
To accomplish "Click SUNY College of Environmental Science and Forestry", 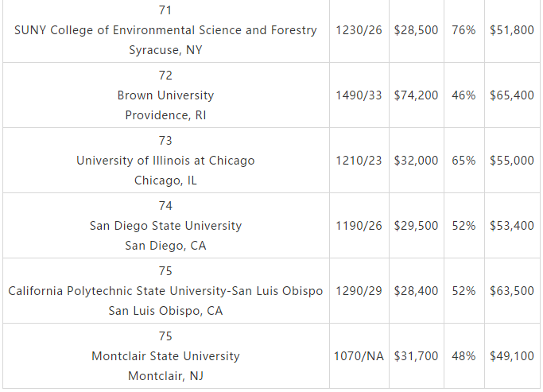I will [x=165, y=30].
